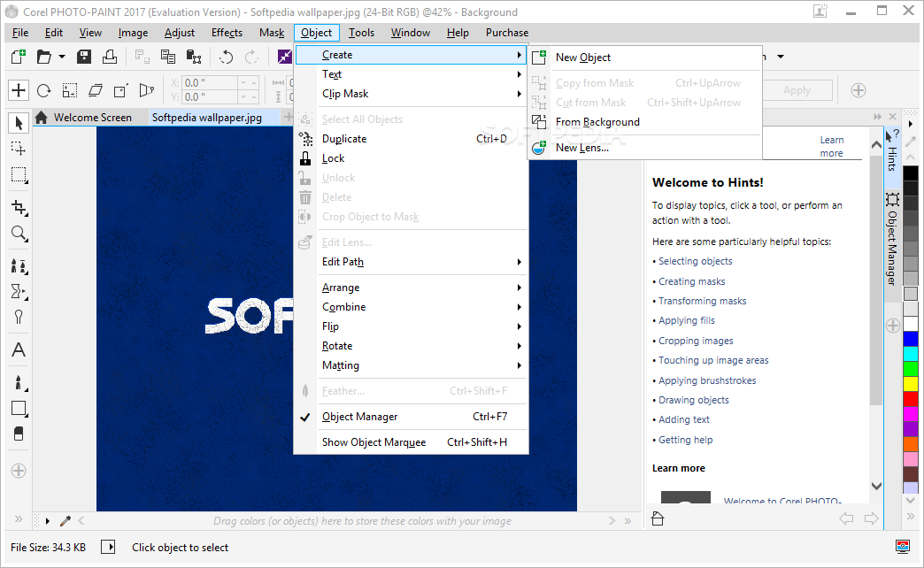The height and width of the screenshot is (568, 924).
Task: Select the Eraser tool in toolbox
Action: (x=19, y=434)
